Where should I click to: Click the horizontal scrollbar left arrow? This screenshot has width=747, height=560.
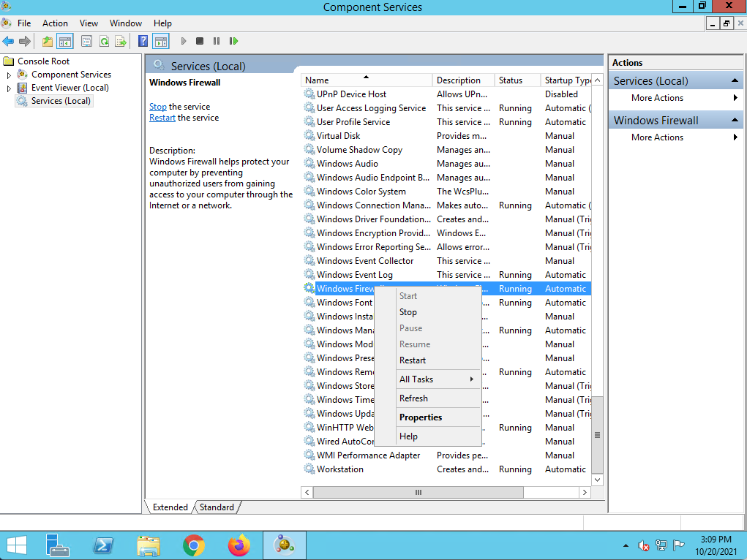click(307, 493)
